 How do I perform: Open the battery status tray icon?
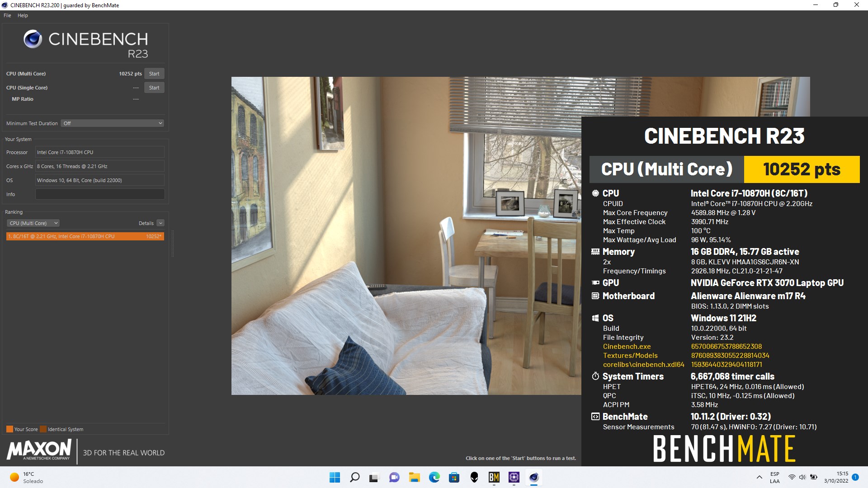[x=814, y=477]
